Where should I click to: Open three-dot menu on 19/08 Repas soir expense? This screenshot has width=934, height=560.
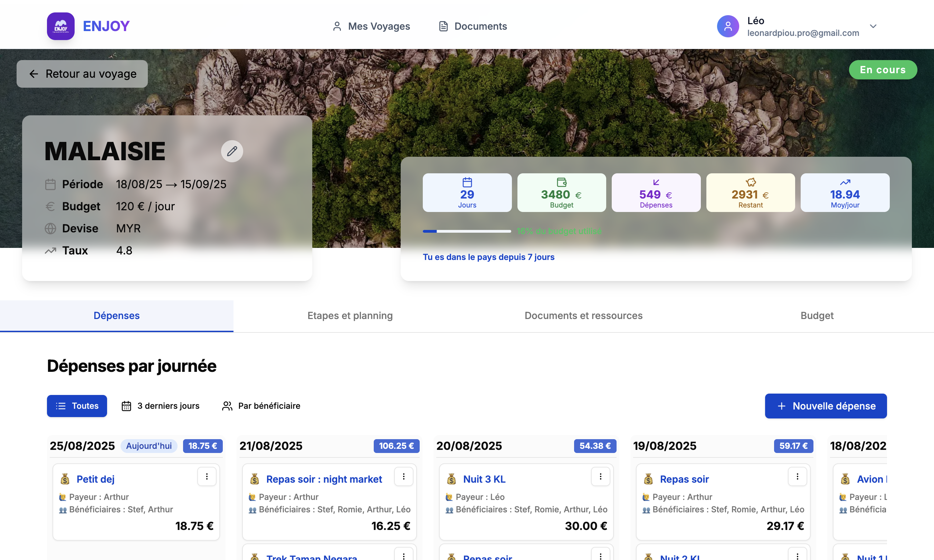point(797,476)
